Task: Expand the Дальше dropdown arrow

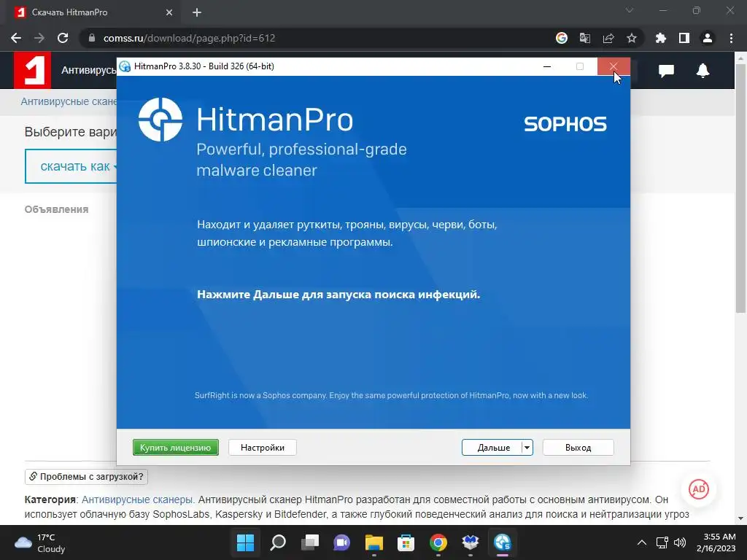Action: (x=527, y=447)
